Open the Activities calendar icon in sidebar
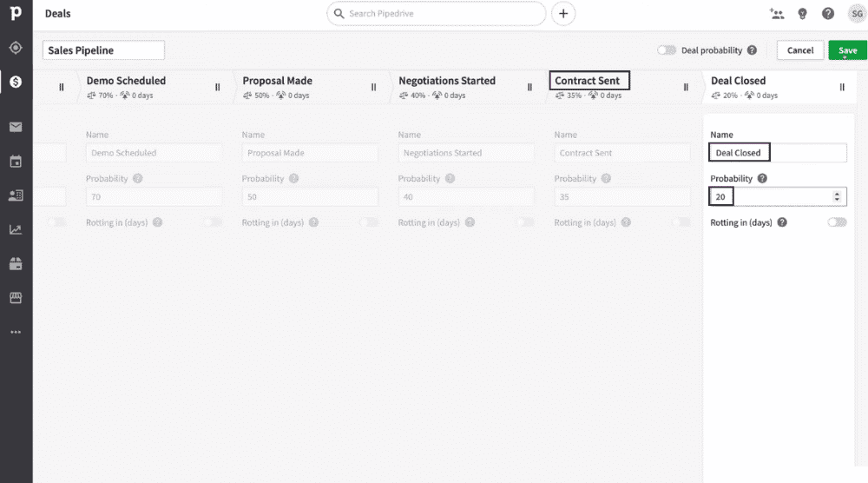The height and width of the screenshot is (483, 868). pyautogui.click(x=16, y=162)
